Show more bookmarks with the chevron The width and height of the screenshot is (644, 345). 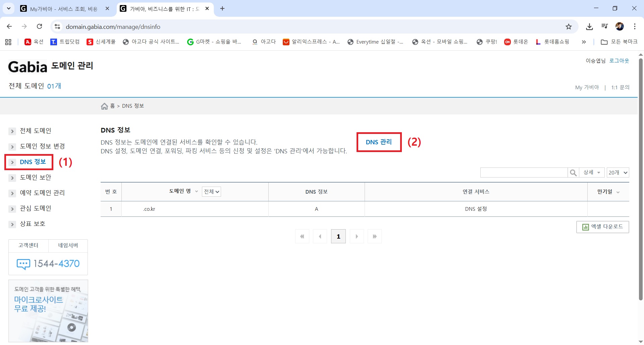pyautogui.click(x=584, y=42)
